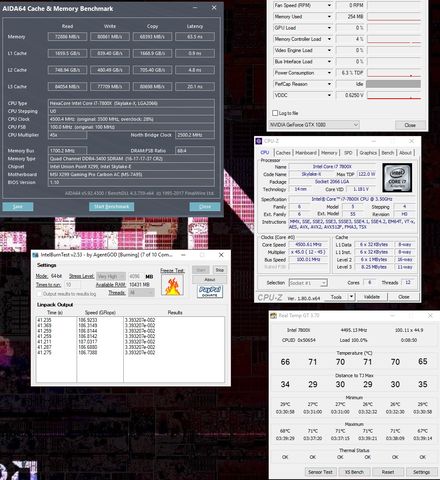Image resolution: width=440 pixels, height=480 pixels.
Task: Click the Reset button in Real Temp
Action: tap(388, 472)
